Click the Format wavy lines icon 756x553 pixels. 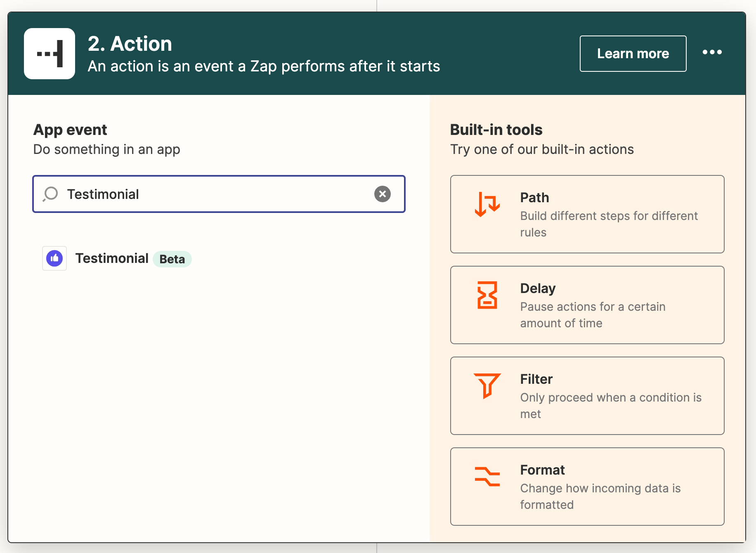coord(487,476)
